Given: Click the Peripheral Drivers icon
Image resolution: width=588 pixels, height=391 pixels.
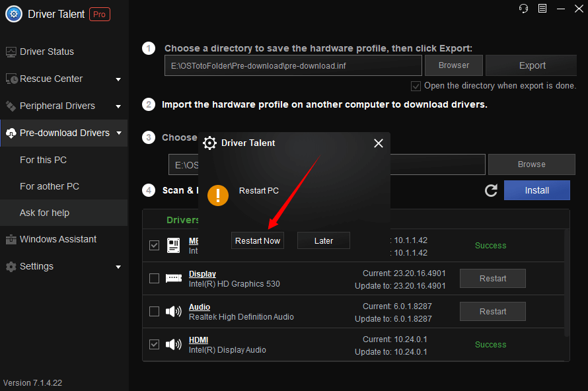Looking at the screenshot, I should (x=11, y=106).
